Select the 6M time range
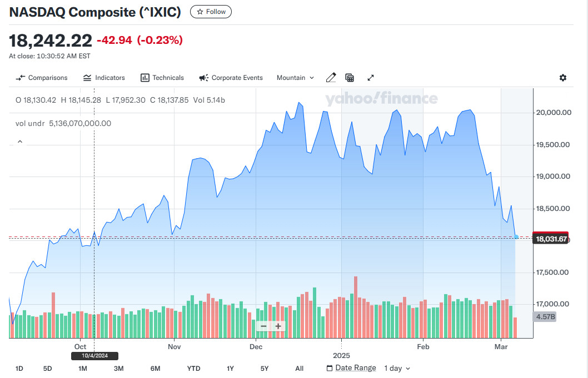 pyautogui.click(x=155, y=369)
